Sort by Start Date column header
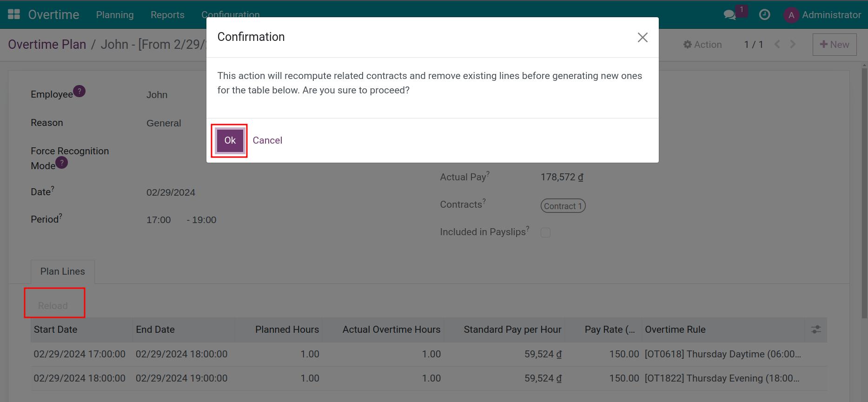The width and height of the screenshot is (868, 402). click(82, 330)
